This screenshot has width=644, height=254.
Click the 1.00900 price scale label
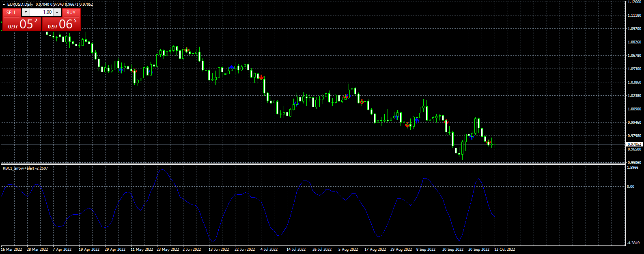tap(634, 109)
